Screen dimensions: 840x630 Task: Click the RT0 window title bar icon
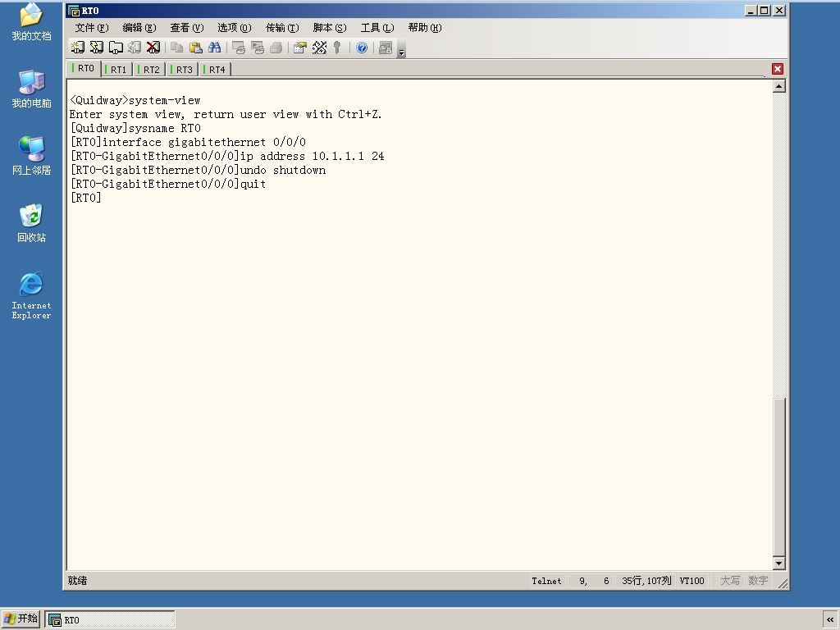tap(74, 10)
